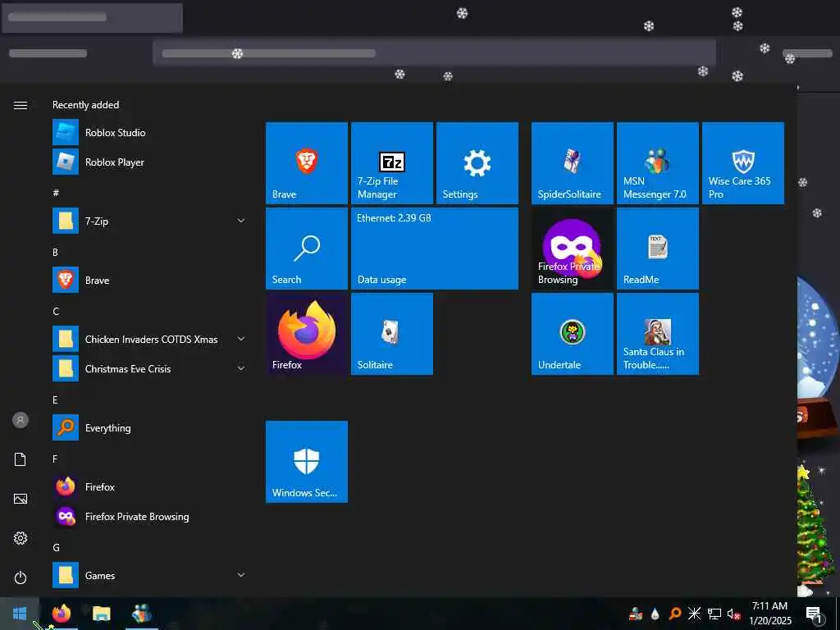Viewport: 840px width, 630px height.
Task: Launch the Undertale tile
Action: tap(572, 334)
